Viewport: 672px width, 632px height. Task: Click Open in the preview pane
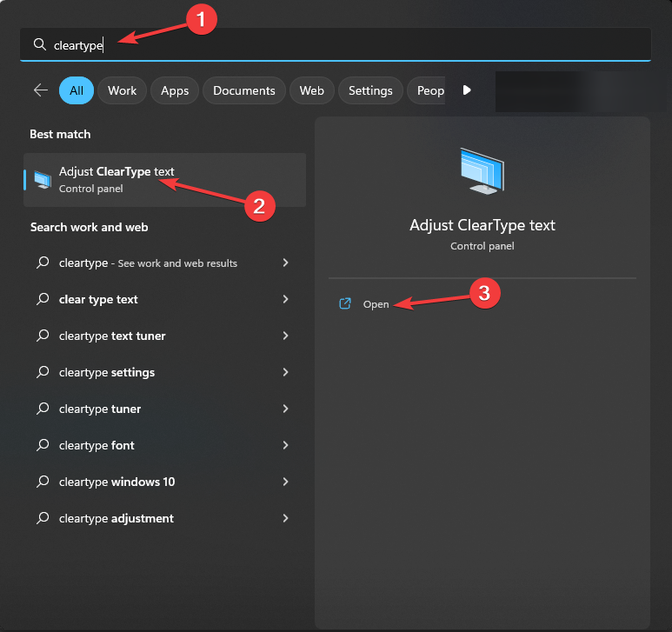click(x=376, y=304)
